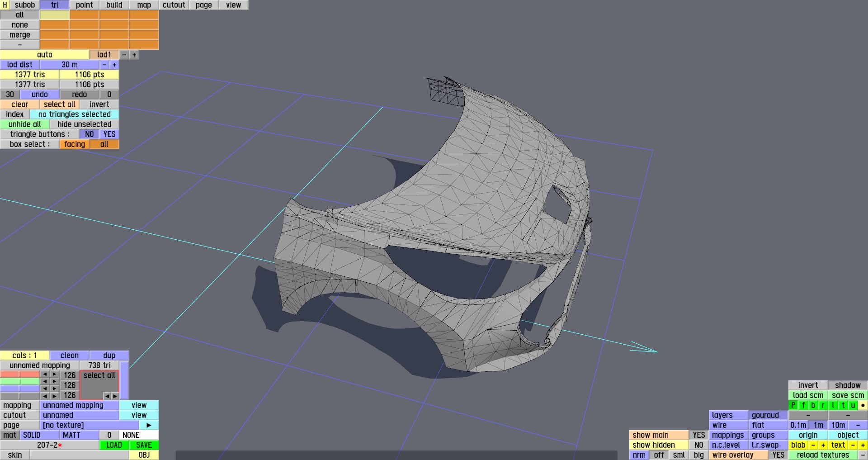Adjust the red colour slider
868x460 pixels.
(20, 375)
